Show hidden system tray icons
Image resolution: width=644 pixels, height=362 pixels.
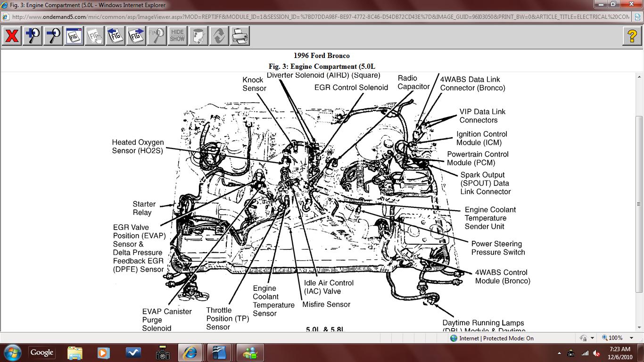click(x=559, y=353)
